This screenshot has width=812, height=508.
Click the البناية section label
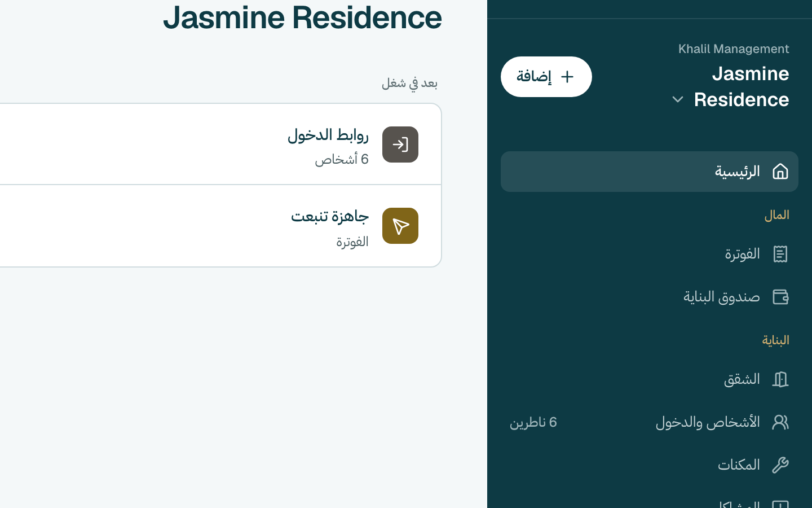775,340
